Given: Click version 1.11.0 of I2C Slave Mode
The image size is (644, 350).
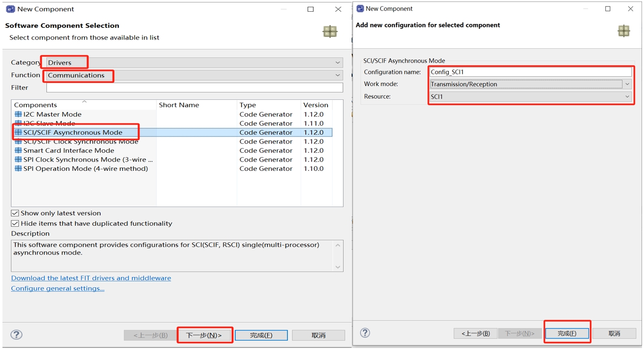Looking at the screenshot, I should pos(313,123).
